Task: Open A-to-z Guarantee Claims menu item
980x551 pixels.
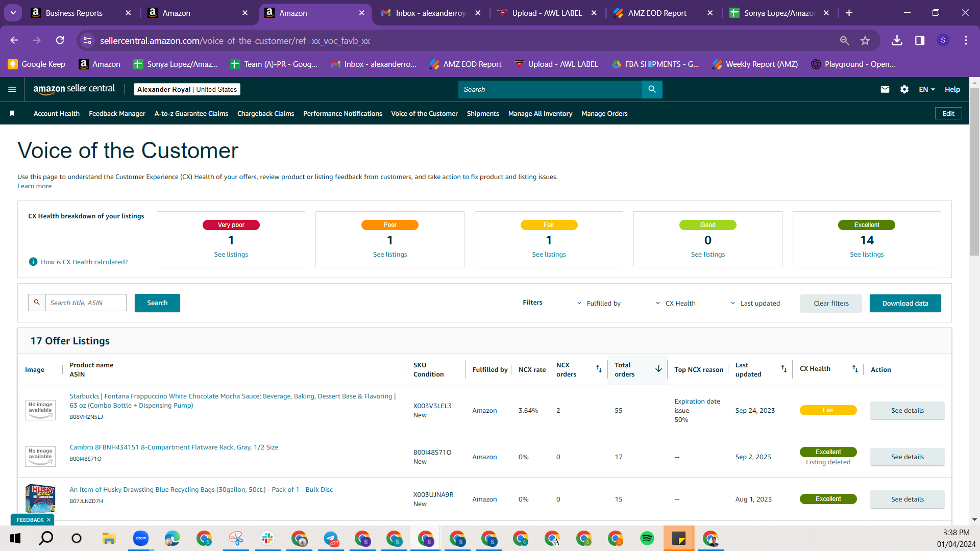Action: tap(191, 113)
